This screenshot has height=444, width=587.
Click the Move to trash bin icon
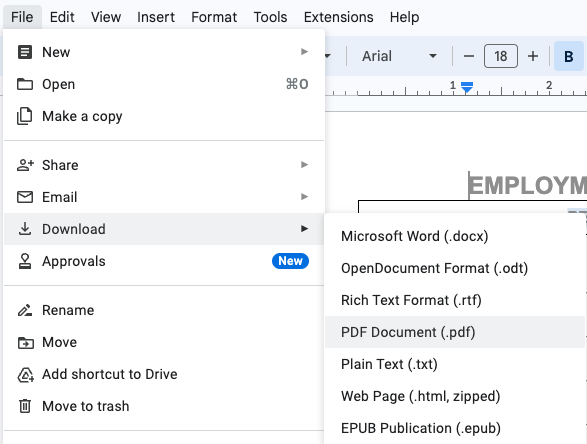[25, 406]
